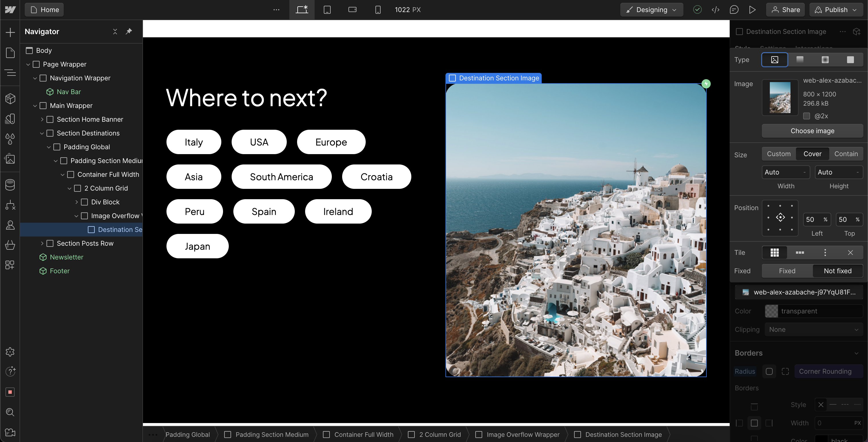Set background to Fixed
The image size is (868, 442).
(787, 271)
